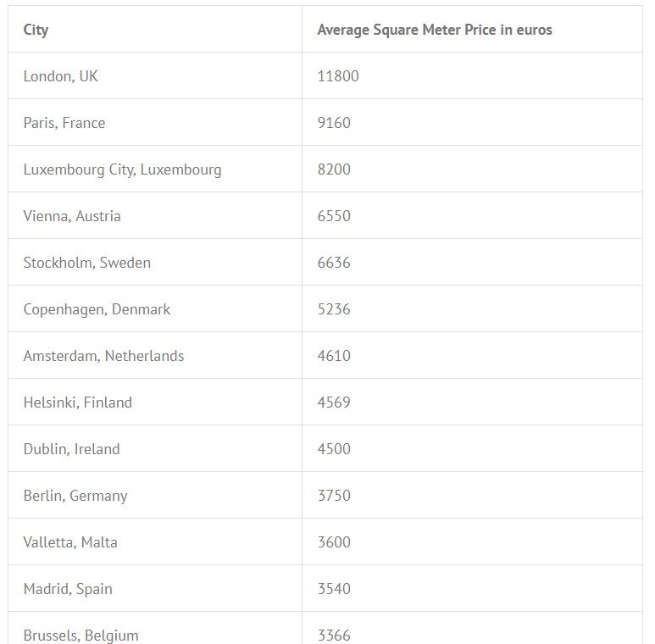Click the 11800 price value
The width and height of the screenshot is (655, 644).
(x=338, y=76)
